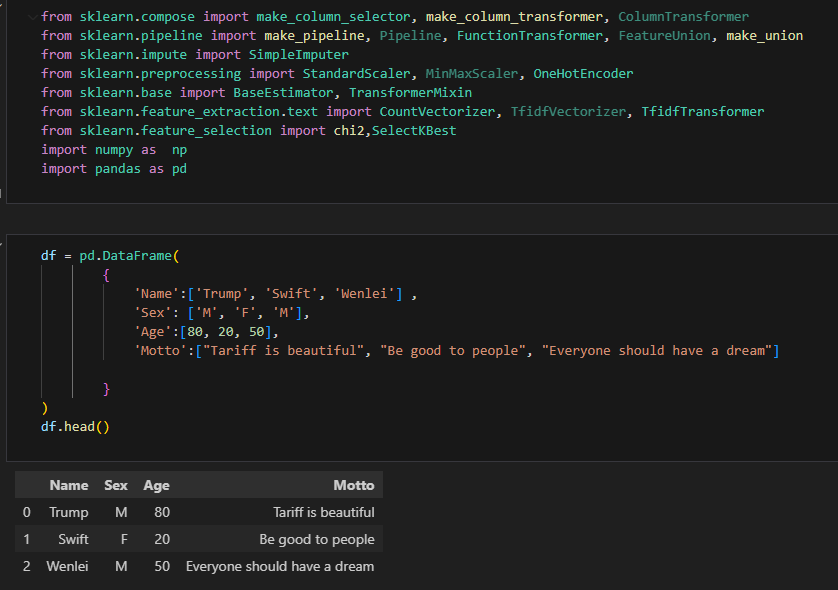Click the Trump cell in the output table
838x590 pixels.
[x=68, y=513]
